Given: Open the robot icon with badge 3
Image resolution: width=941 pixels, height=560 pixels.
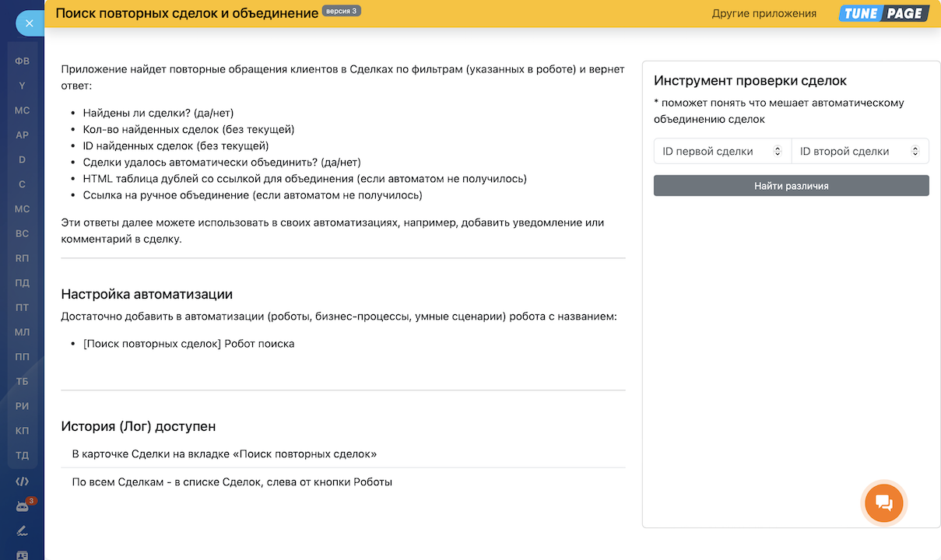Looking at the screenshot, I should pyautogui.click(x=22, y=506).
